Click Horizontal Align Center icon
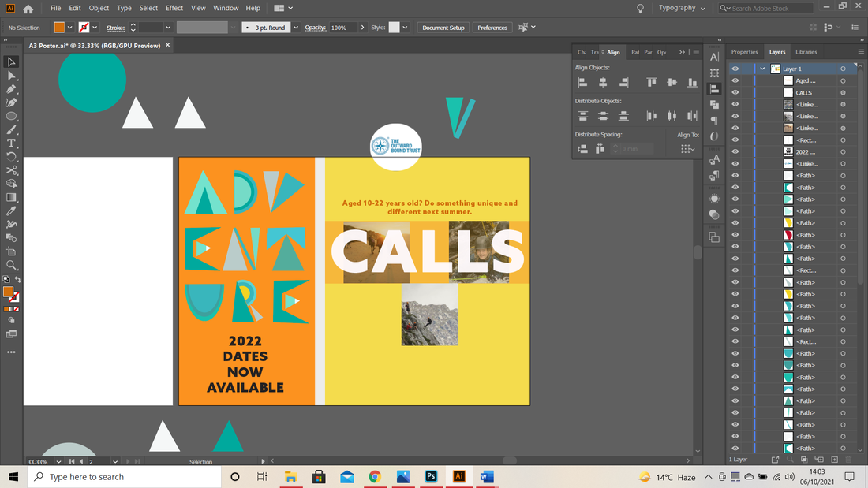The height and width of the screenshot is (488, 868). coord(603,83)
